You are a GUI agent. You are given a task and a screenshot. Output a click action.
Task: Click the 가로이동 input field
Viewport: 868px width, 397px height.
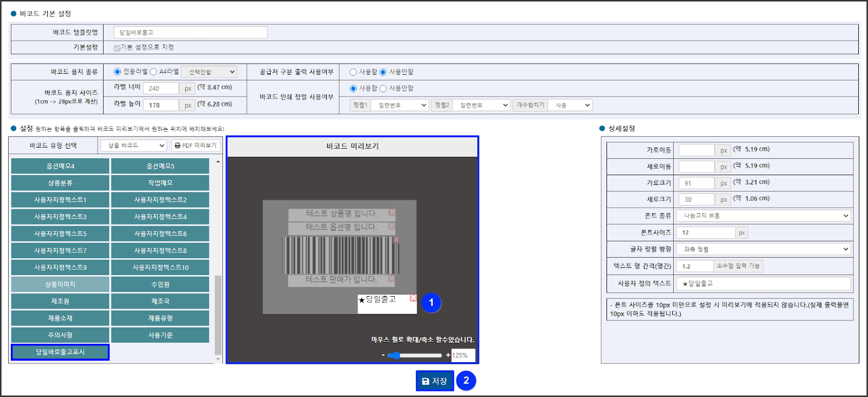(x=697, y=150)
